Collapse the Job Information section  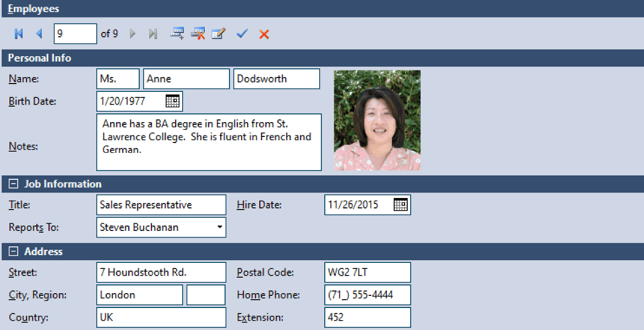pyautogui.click(x=14, y=184)
